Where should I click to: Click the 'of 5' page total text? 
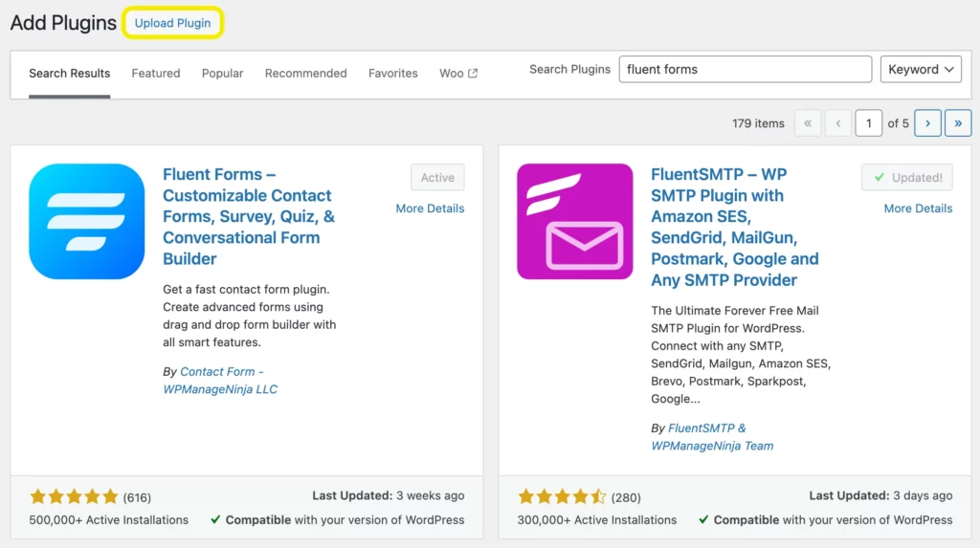click(x=898, y=123)
